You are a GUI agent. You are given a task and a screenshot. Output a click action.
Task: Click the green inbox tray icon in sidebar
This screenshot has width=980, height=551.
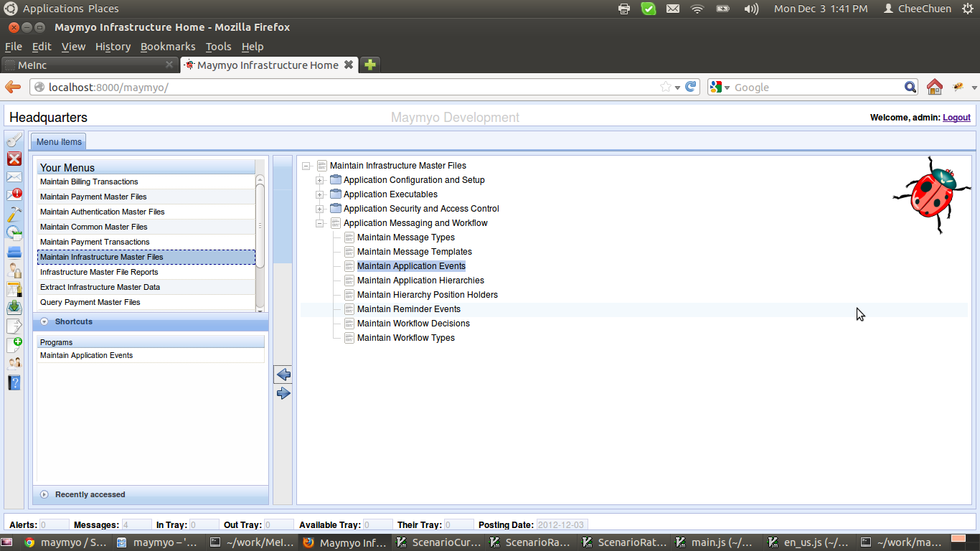(14, 307)
